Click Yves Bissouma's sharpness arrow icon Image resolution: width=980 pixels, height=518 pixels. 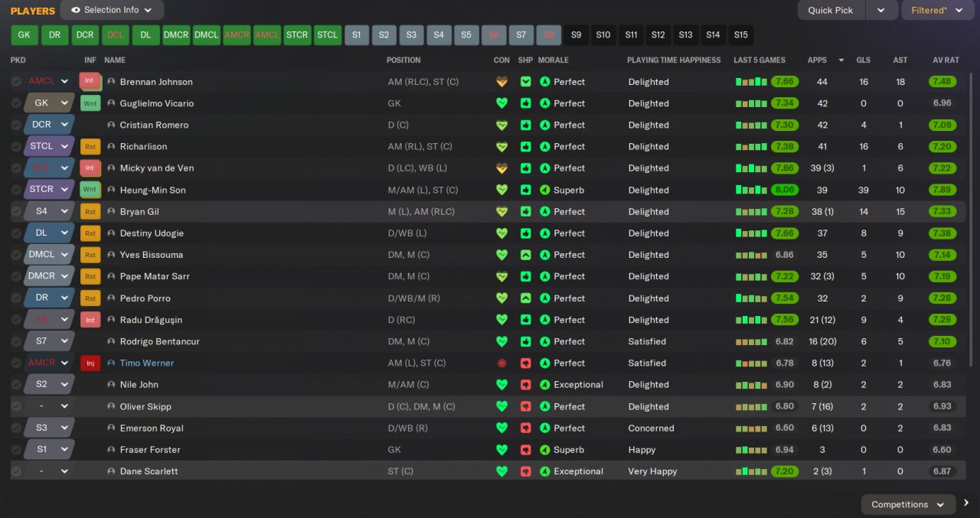click(525, 255)
